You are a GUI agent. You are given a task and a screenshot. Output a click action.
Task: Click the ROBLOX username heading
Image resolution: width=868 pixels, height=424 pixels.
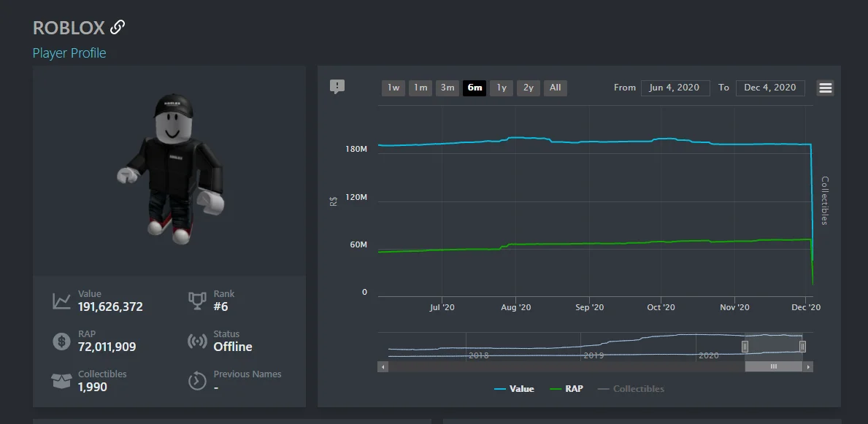coord(69,28)
